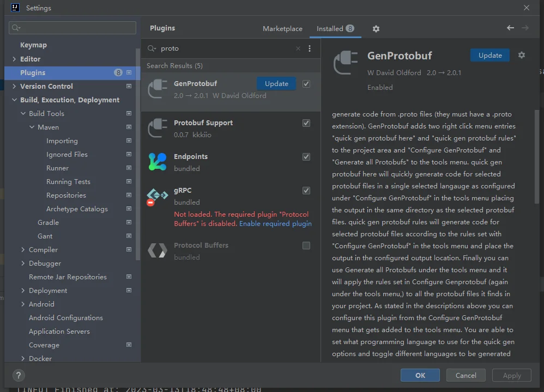Click the project-level icon beside Maven
Screen dimensions: 544x392
[129, 127]
